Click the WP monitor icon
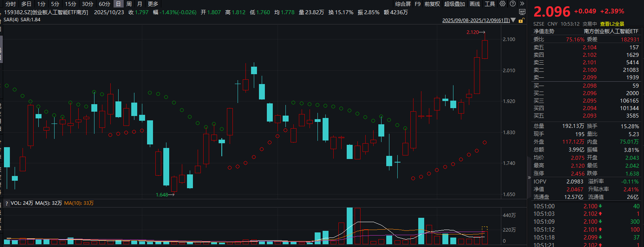The image size is (644, 247). [522, 12]
